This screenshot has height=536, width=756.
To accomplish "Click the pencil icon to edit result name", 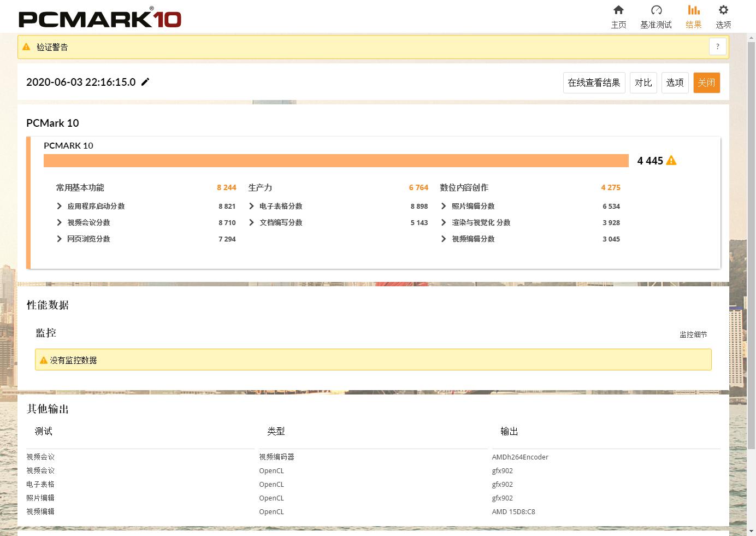I will pyautogui.click(x=145, y=82).
